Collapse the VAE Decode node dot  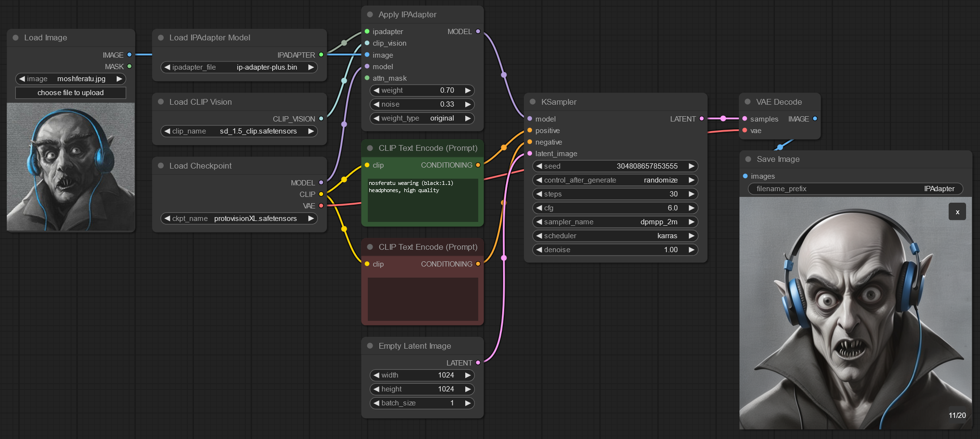coord(748,102)
